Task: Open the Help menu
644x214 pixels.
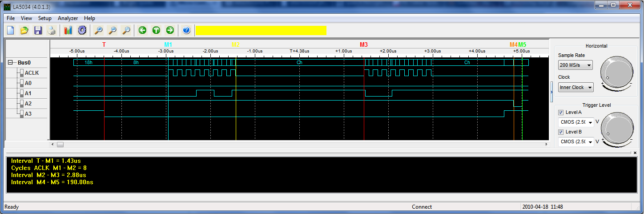Action: click(x=89, y=18)
